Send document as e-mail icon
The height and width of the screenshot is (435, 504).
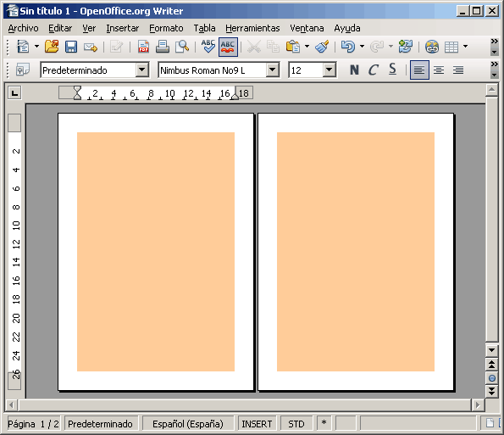pyautogui.click(x=91, y=47)
